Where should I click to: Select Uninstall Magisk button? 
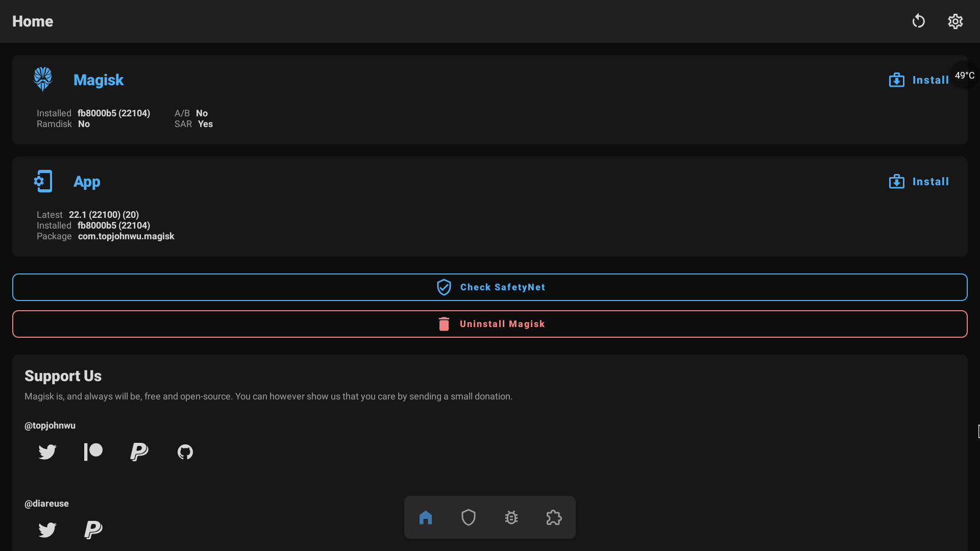490,324
